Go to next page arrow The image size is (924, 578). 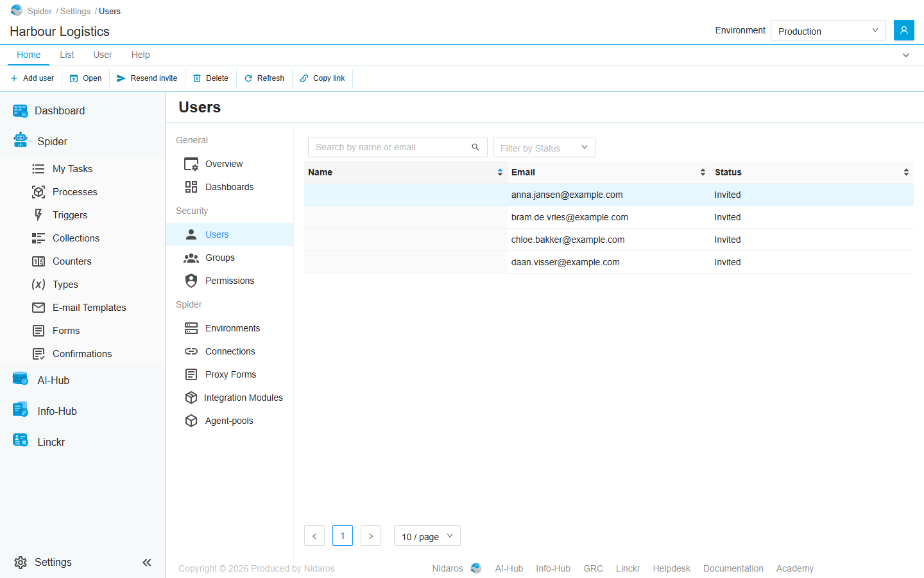(371, 536)
